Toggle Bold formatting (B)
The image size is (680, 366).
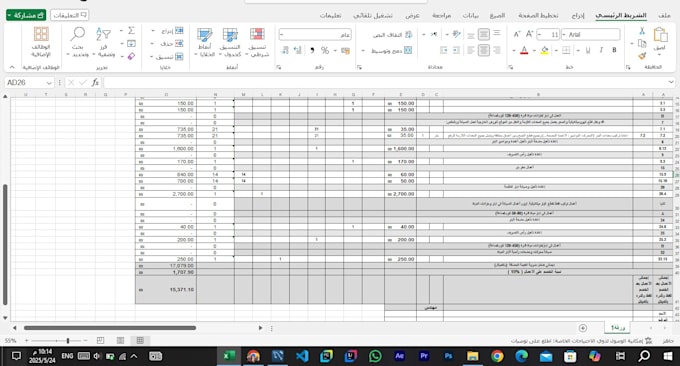(614, 50)
